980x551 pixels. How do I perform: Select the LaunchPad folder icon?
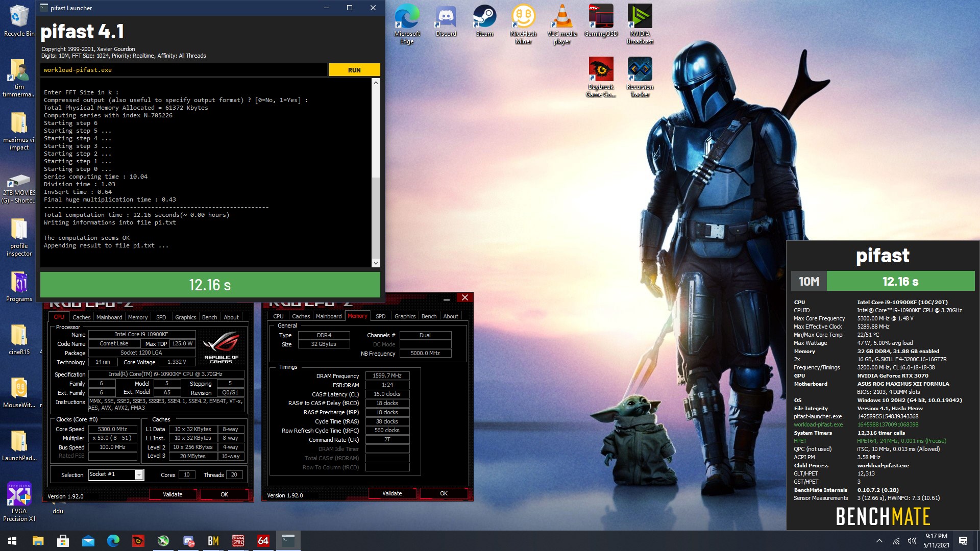point(19,445)
